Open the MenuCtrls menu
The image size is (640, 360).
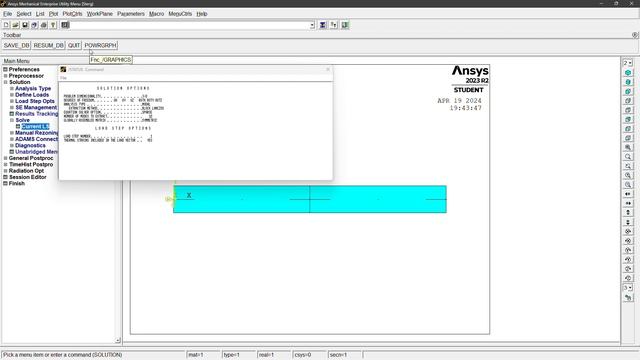(x=180, y=14)
